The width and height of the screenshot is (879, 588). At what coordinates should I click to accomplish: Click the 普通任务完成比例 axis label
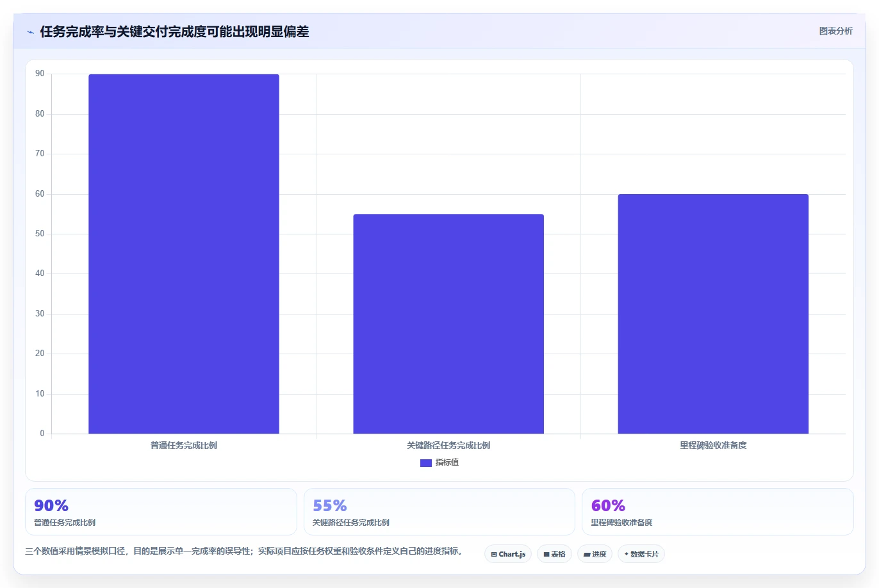click(184, 445)
